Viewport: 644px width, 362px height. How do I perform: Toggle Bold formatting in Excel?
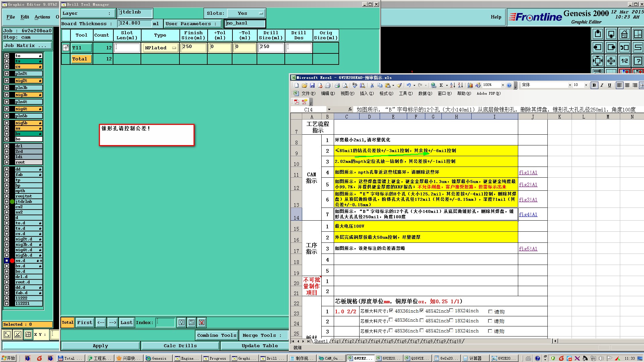coord(594,85)
